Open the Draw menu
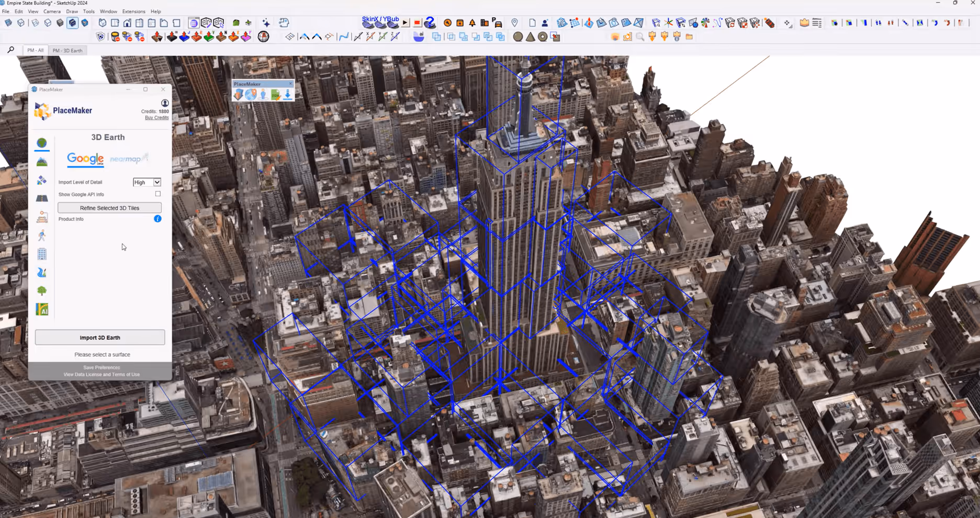This screenshot has width=980, height=518. [72, 11]
